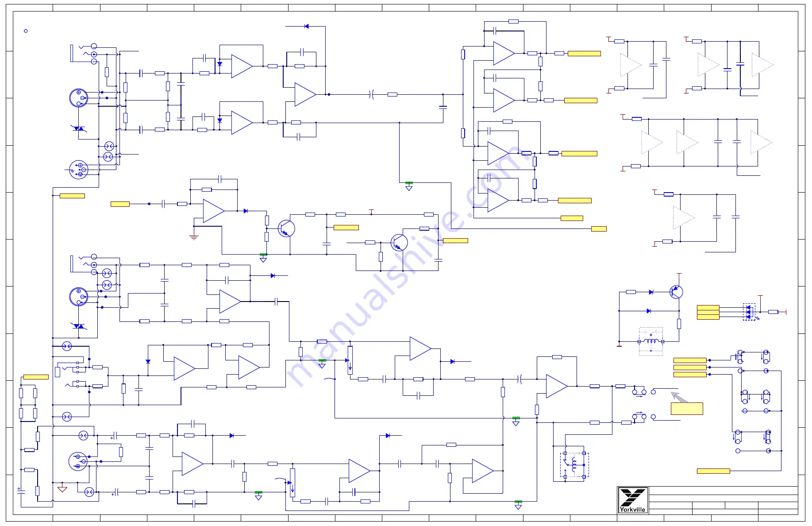Screen dimensions: 812x526
Task: Select the large yellow note box under the gray arrow
Action: pyautogui.click(x=687, y=409)
